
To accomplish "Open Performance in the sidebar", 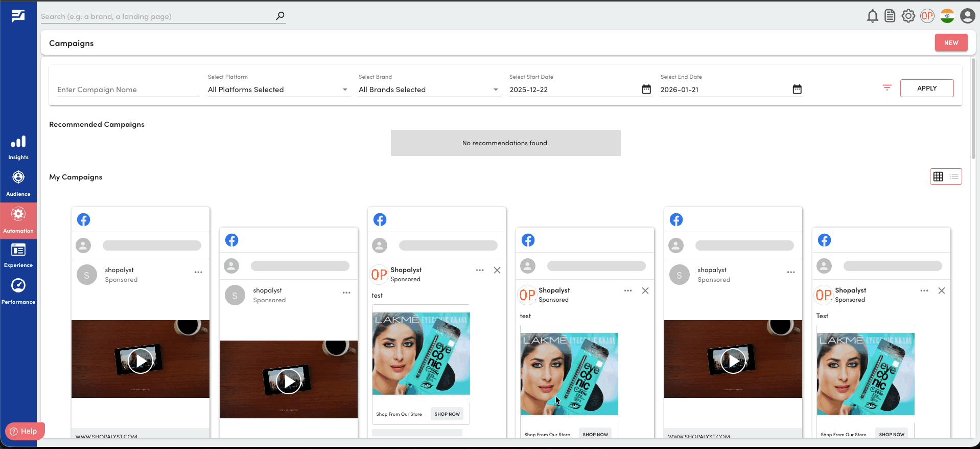I will [x=18, y=291].
